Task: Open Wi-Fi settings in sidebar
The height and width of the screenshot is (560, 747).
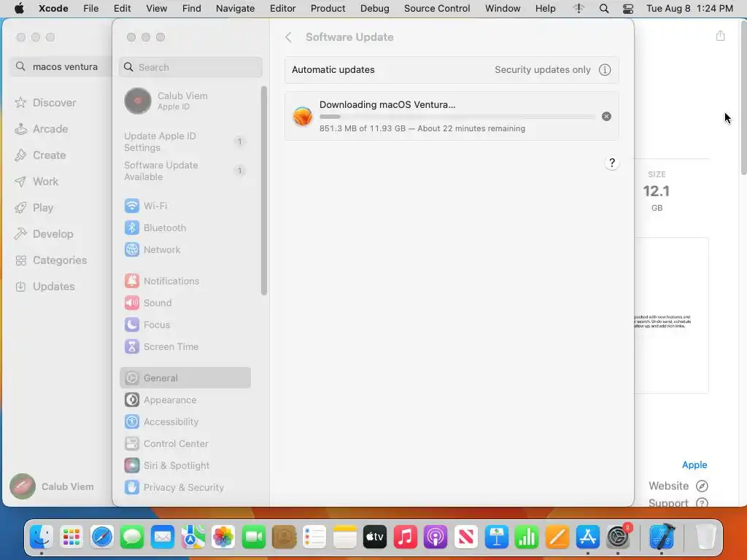Action: point(185,206)
